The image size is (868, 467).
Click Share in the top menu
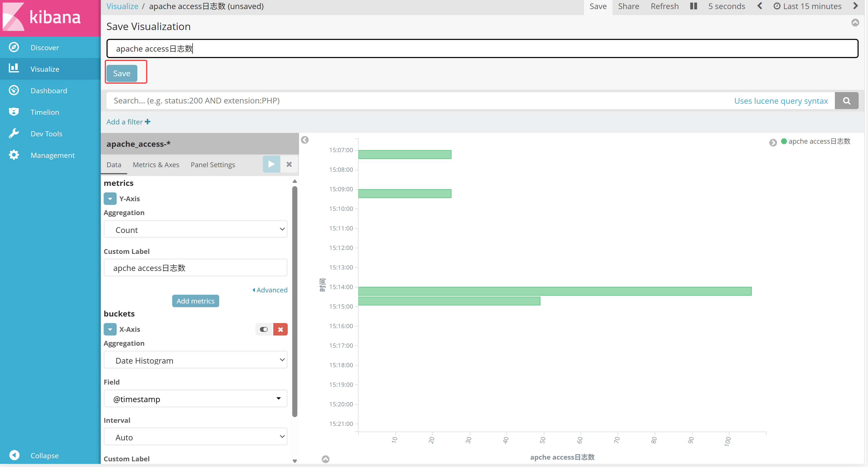coord(628,6)
